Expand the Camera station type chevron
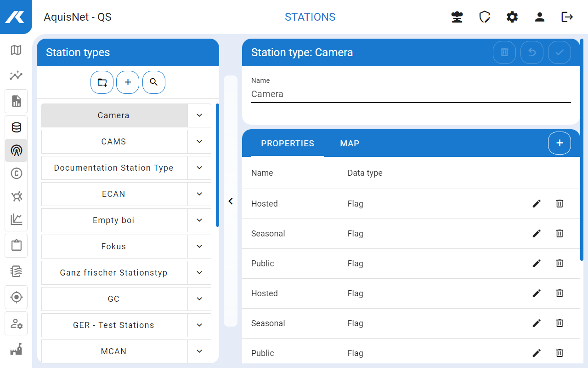The height and width of the screenshot is (368, 588). pos(199,115)
